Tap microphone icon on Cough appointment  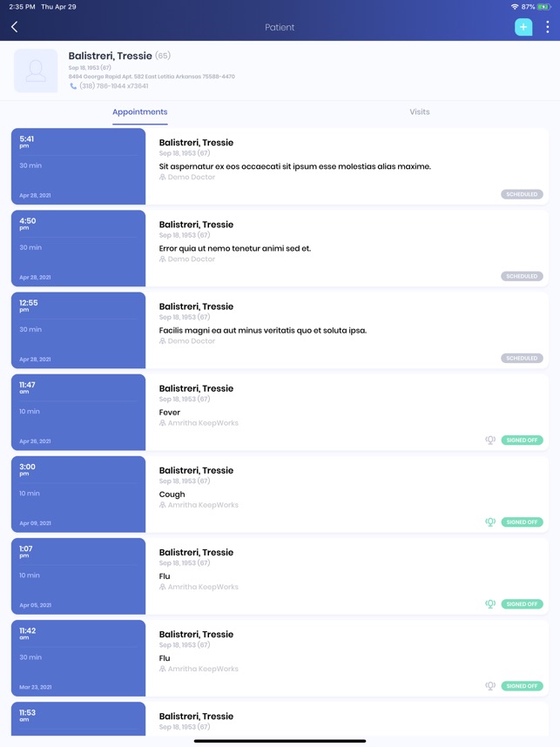(490, 522)
